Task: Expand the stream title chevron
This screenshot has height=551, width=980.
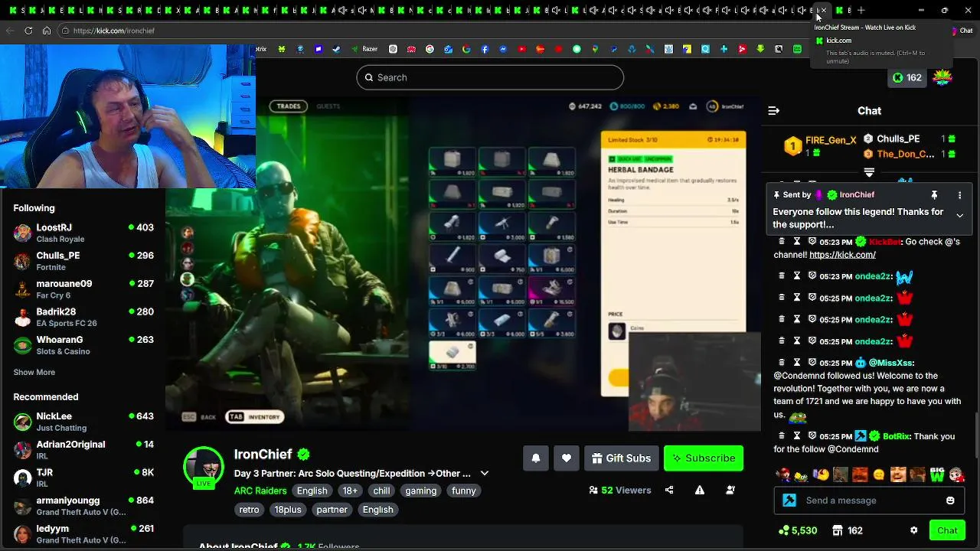Action: (484, 474)
